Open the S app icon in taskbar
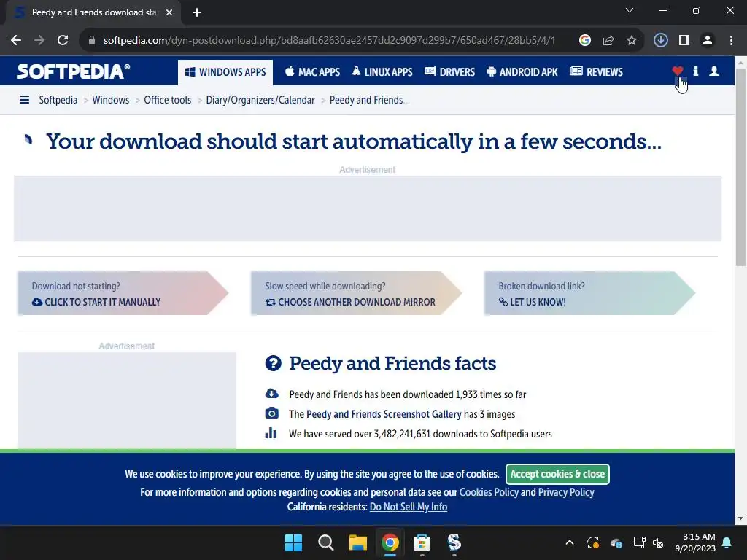 click(454, 542)
